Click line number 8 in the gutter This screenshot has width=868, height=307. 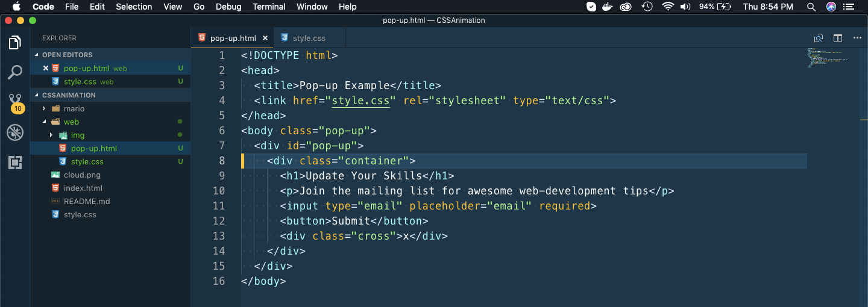click(x=222, y=161)
